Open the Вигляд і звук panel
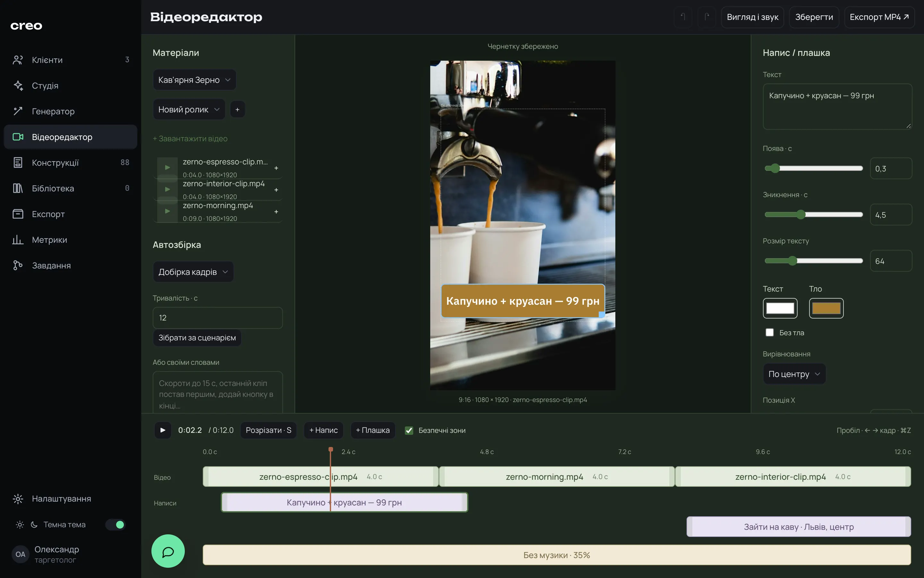924x578 pixels. coord(752,17)
